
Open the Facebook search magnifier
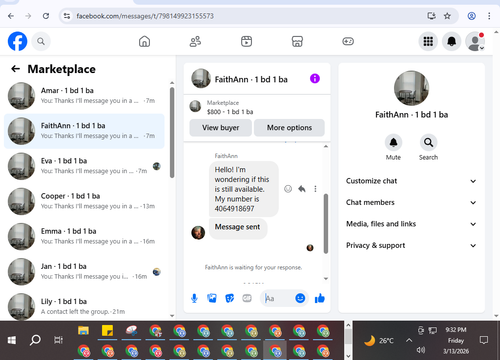coord(41,41)
